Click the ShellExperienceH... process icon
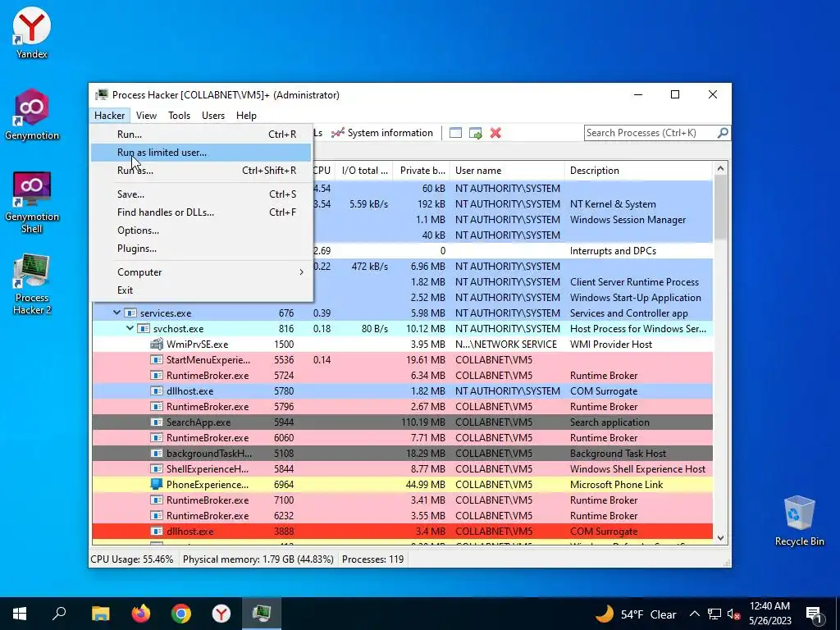This screenshot has width=840, height=630. (x=157, y=468)
